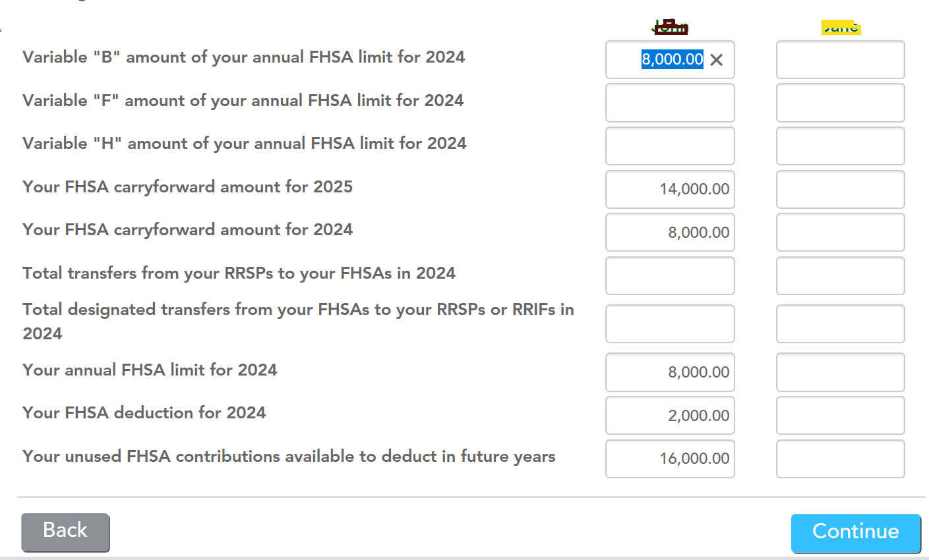Click second column's Variable "B" amount field
The width and height of the screenshot is (929, 560).
coord(840,60)
